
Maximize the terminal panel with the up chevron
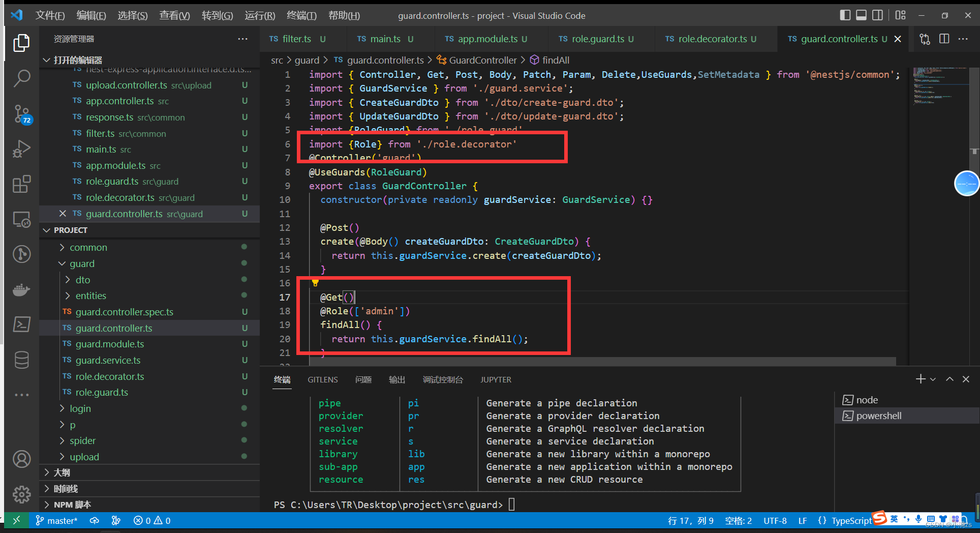pyautogui.click(x=950, y=379)
